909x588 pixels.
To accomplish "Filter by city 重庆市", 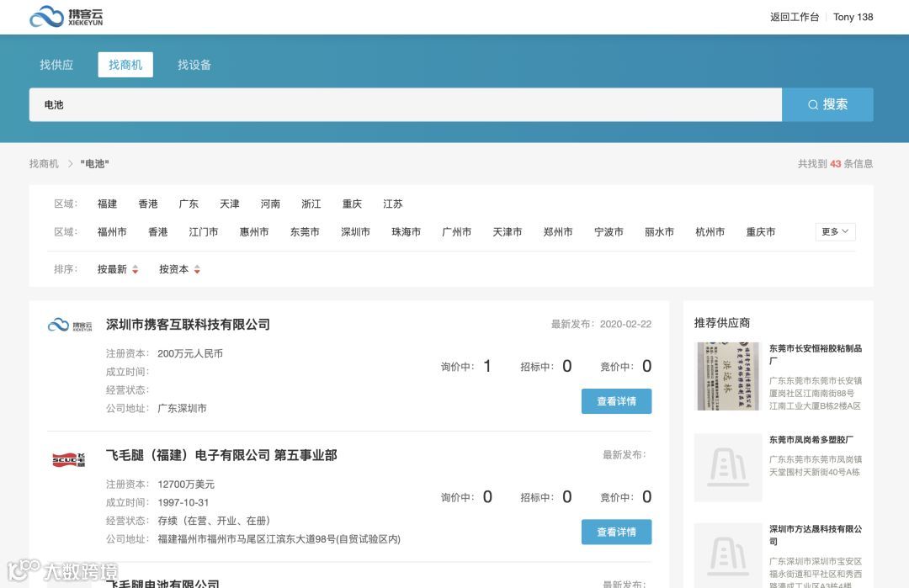I will click(761, 231).
